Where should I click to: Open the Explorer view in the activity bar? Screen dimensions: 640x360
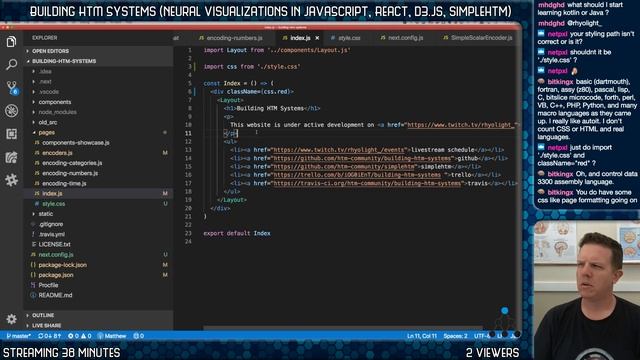[11, 42]
